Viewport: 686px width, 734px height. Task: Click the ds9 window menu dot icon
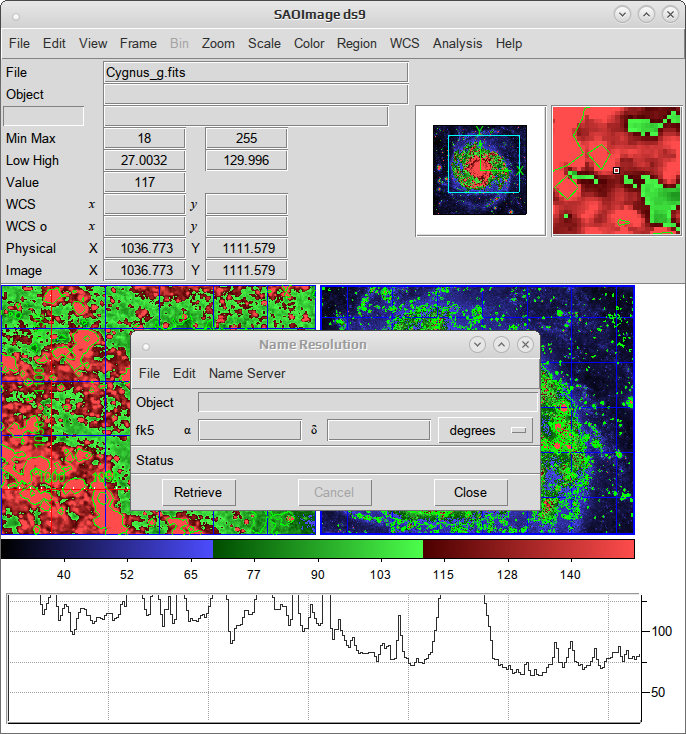pos(16,17)
